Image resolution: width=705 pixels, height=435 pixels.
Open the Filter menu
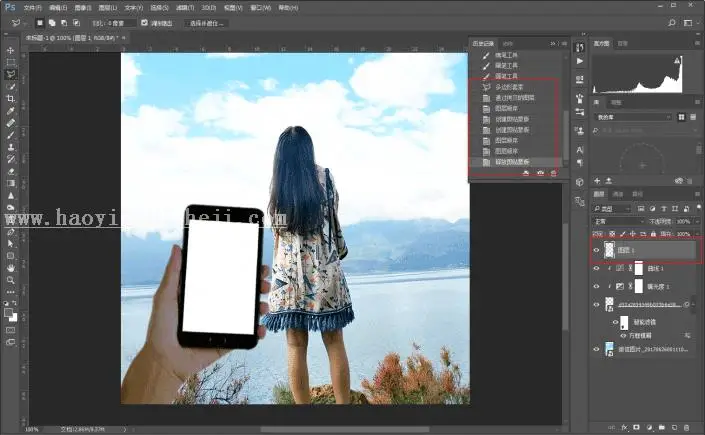tap(185, 8)
